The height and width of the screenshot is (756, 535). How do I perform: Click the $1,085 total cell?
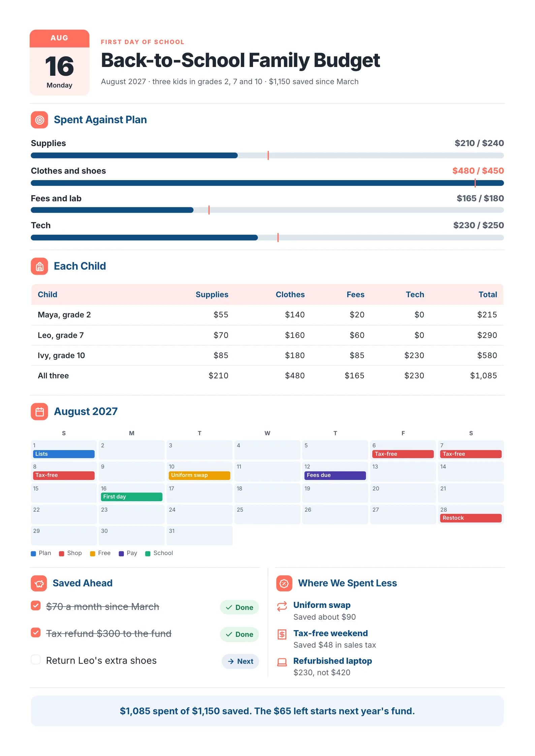(483, 376)
